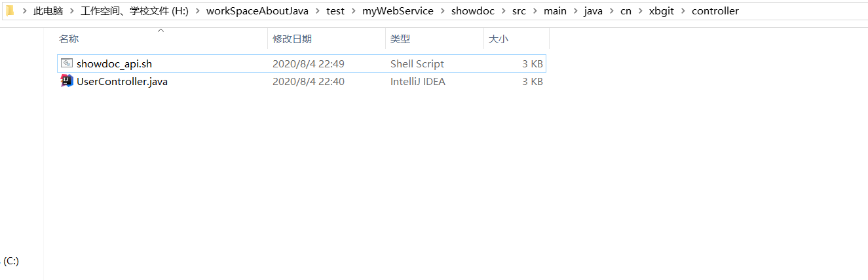Click the UserController.java file name

[122, 82]
